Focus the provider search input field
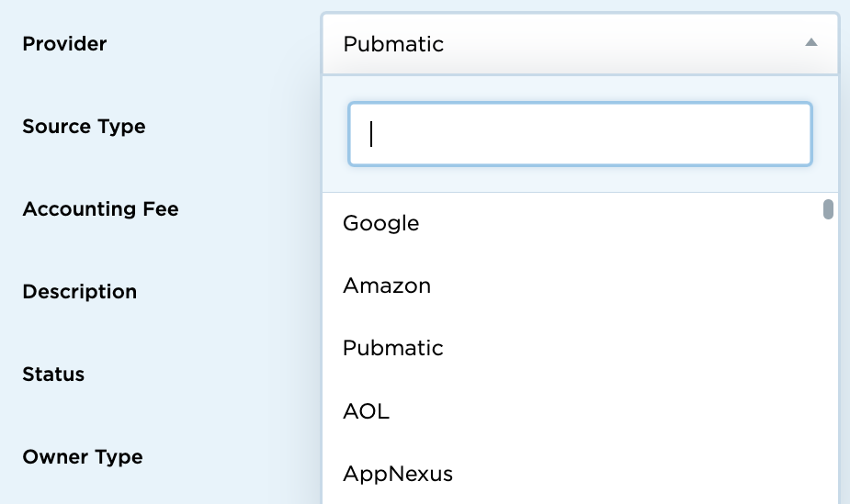Screen dimensions: 850x504 point(579,134)
